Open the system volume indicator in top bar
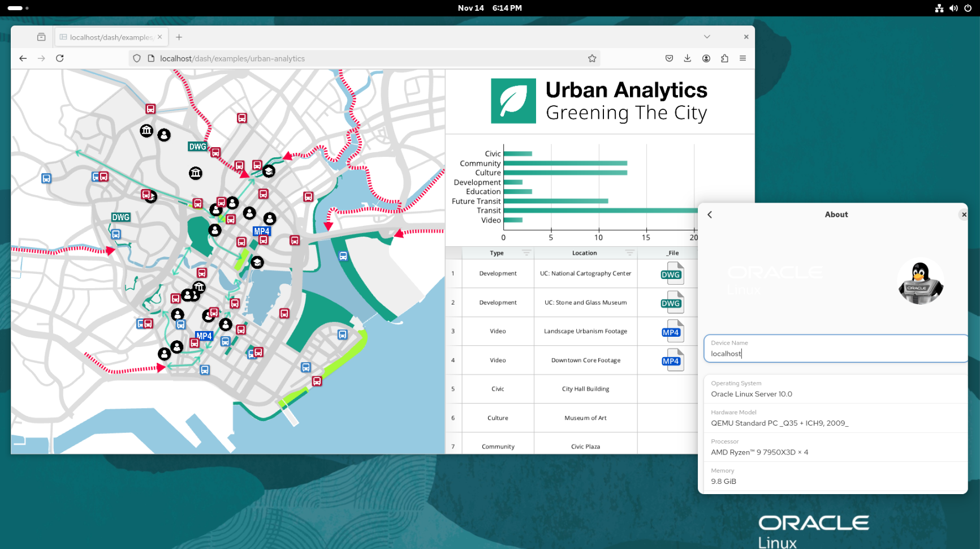 point(953,8)
